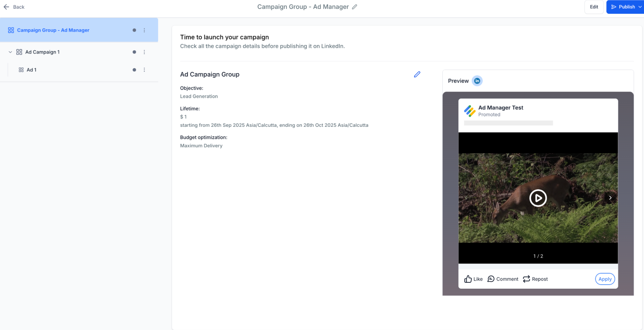Go to next carousel slide in preview
This screenshot has height=330, width=644.
pyautogui.click(x=610, y=198)
